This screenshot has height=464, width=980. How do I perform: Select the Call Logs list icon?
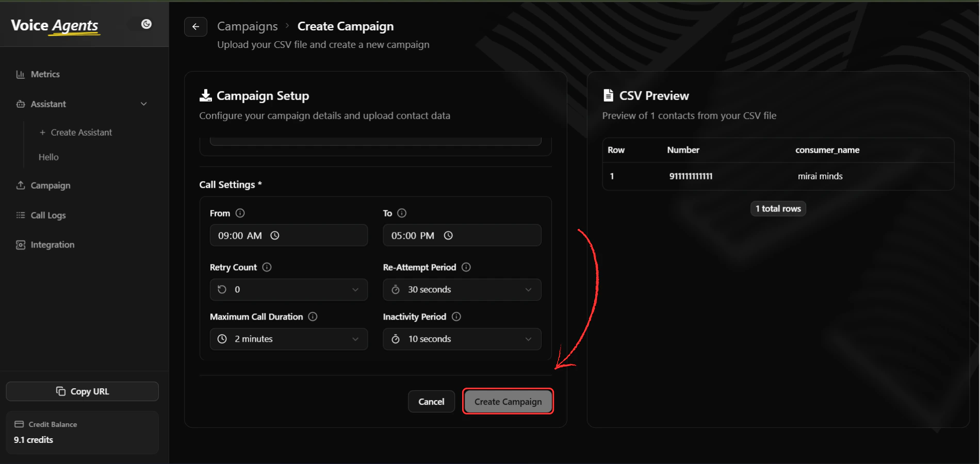pos(20,215)
